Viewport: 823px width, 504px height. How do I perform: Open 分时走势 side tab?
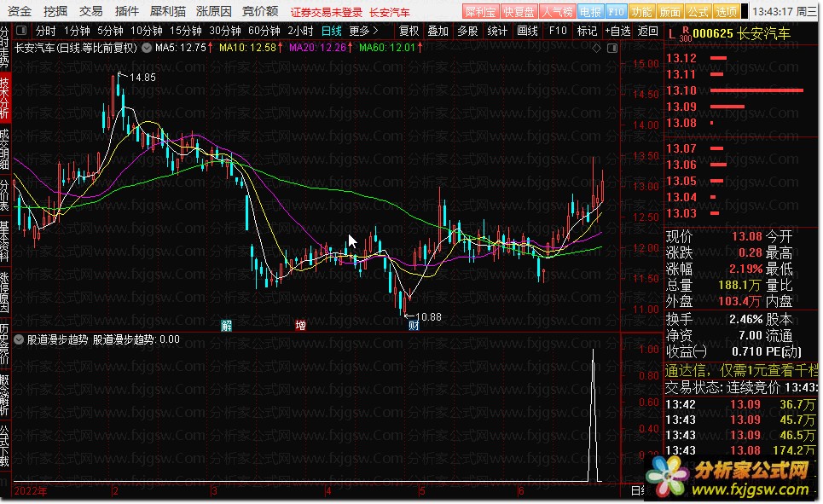tap(5, 47)
